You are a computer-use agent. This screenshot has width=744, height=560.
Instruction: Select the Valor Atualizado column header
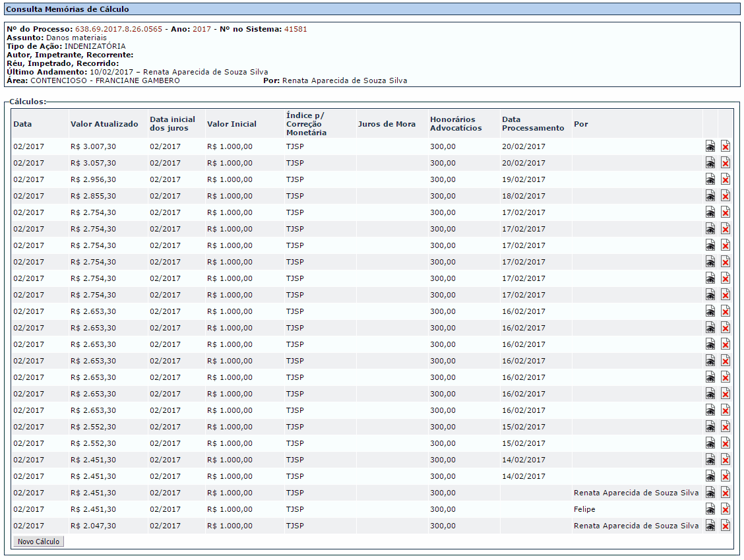pyautogui.click(x=104, y=124)
